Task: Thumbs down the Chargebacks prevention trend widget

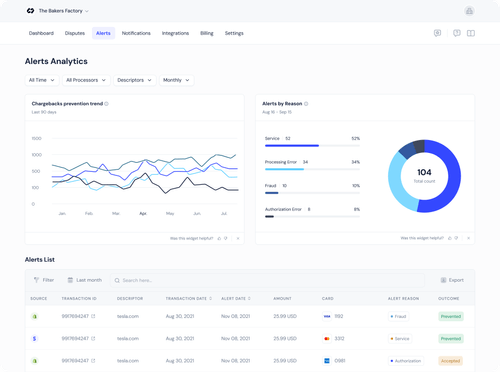Action: [226, 238]
